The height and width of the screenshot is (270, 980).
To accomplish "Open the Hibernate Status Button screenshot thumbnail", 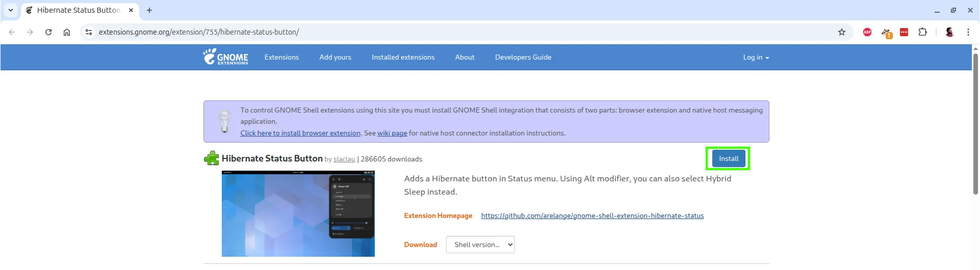I will (298, 214).
